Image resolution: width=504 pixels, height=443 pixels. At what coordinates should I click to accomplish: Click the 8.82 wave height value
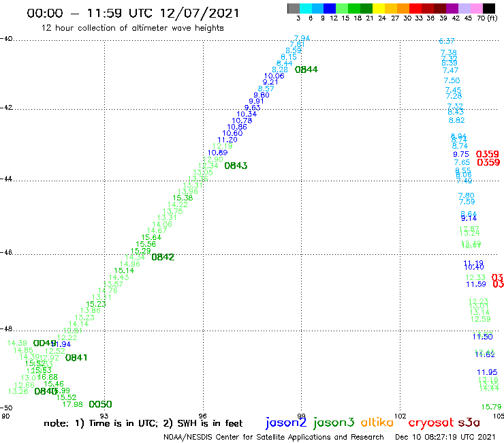pos(457,121)
